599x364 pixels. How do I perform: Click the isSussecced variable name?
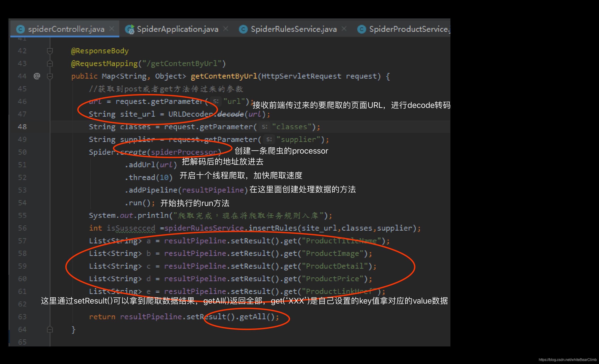pos(131,228)
